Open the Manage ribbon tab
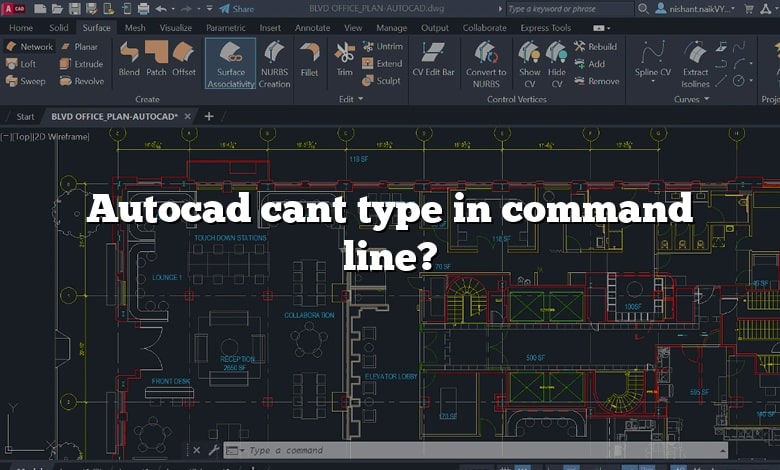The width and height of the screenshot is (780, 470). [391, 28]
